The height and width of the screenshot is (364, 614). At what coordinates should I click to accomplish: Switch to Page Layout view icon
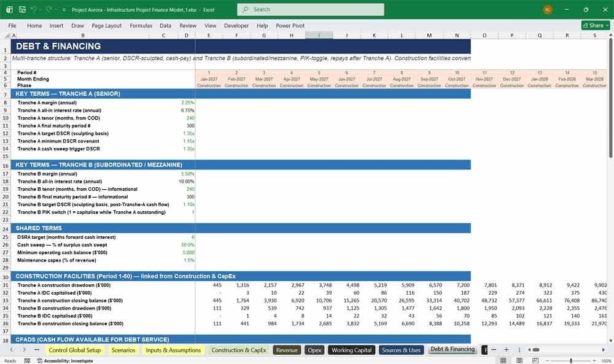pos(519,360)
